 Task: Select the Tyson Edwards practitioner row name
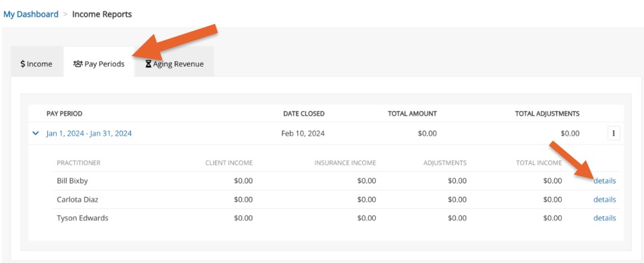pos(82,218)
